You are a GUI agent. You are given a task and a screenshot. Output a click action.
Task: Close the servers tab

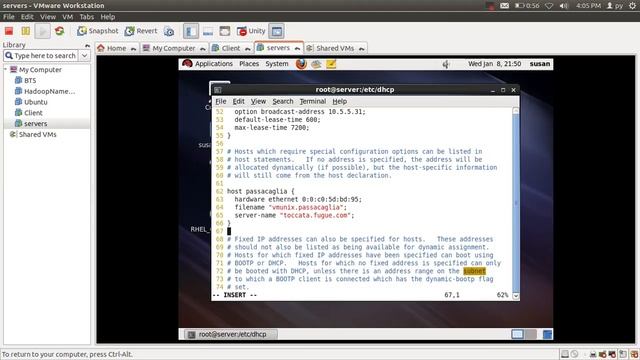click(298, 49)
